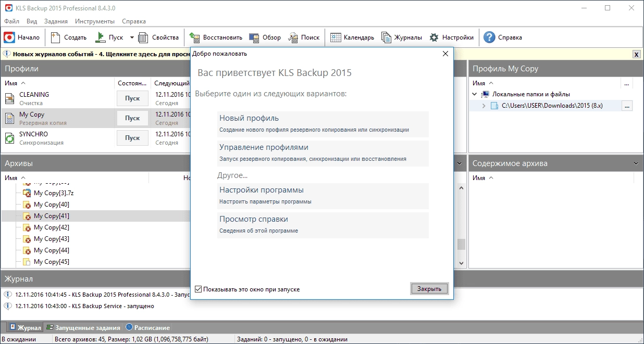Open the Настройки gear toolbar icon
Screen dimensions: 644x344
tap(434, 37)
